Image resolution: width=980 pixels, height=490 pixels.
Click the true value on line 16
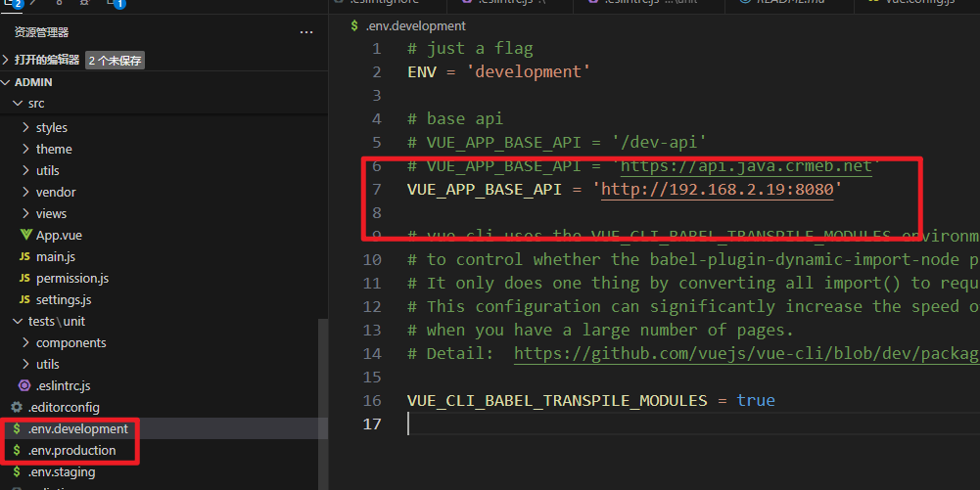pos(756,401)
